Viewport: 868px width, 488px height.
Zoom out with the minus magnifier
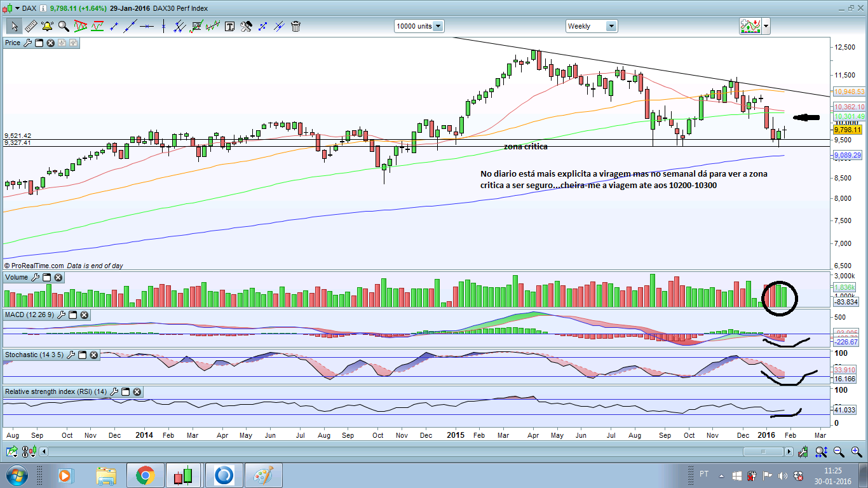839,452
